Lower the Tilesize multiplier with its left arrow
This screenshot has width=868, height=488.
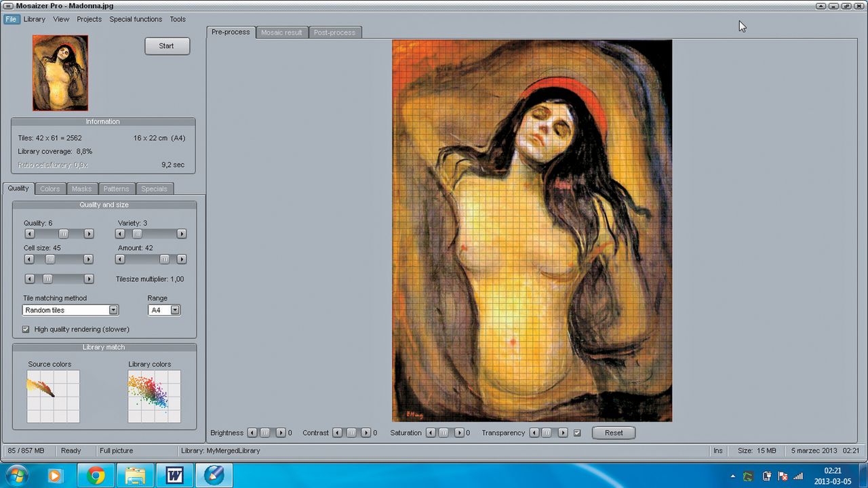(x=29, y=279)
